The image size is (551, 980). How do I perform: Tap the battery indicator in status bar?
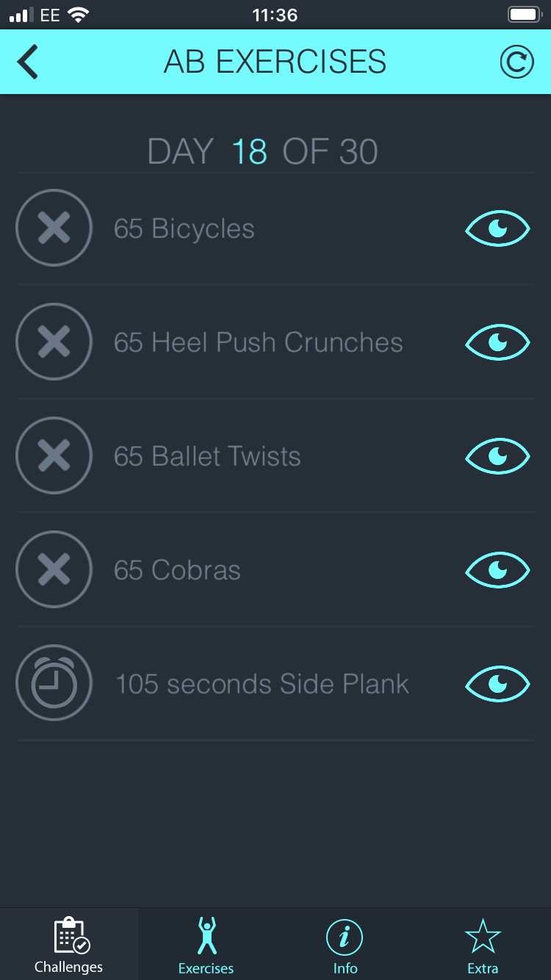click(525, 15)
